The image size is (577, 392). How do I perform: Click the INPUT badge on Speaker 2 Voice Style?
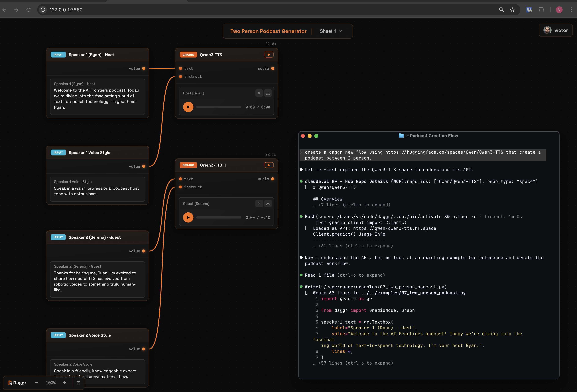58,335
